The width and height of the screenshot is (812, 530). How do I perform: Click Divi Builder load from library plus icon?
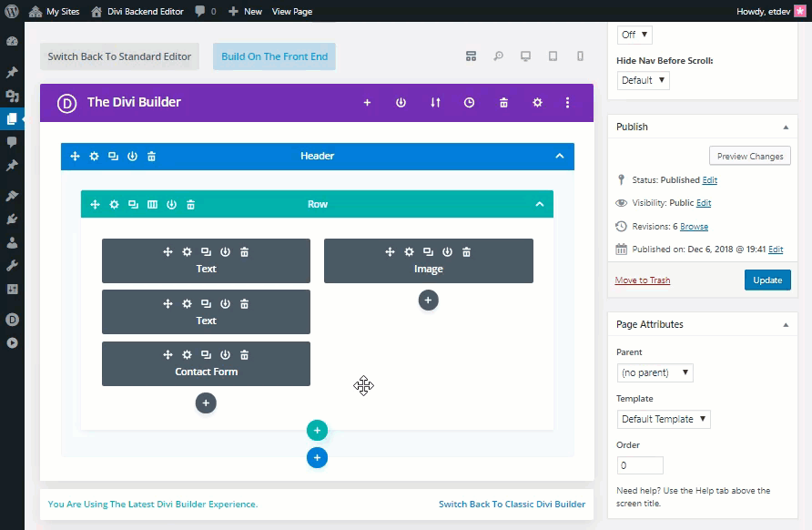pos(367,103)
